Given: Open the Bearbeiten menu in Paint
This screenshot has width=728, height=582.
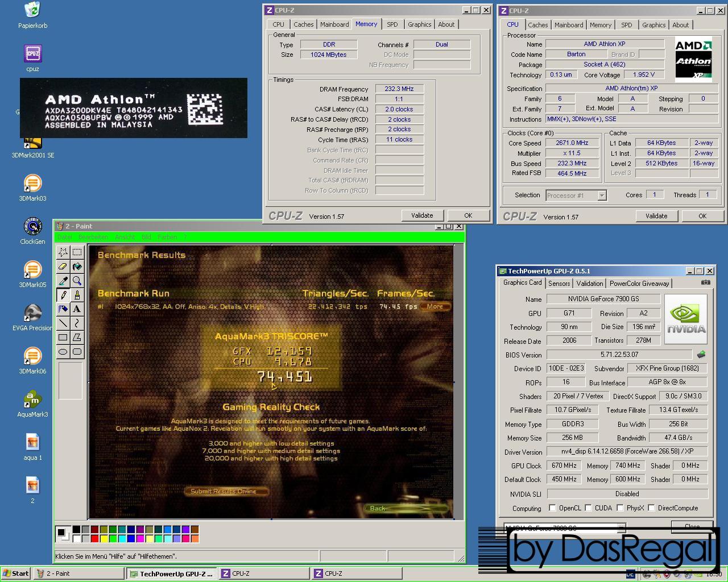Looking at the screenshot, I should point(93,237).
